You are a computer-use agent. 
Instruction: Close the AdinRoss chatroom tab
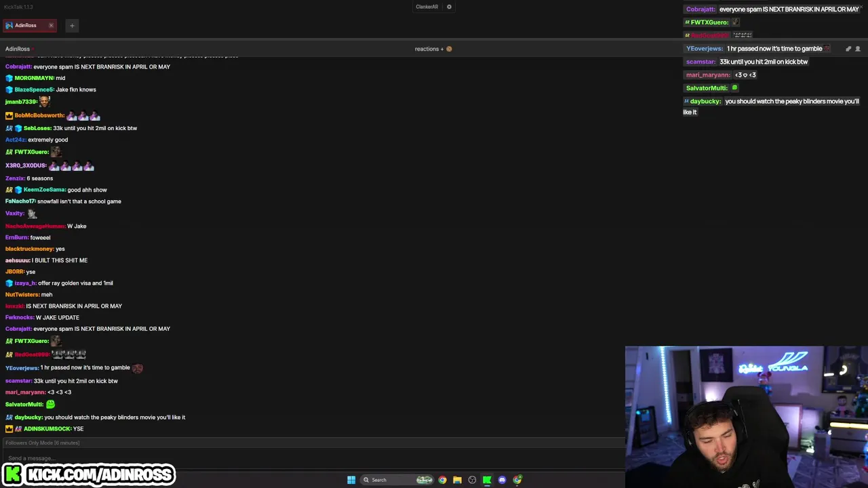[51, 26]
